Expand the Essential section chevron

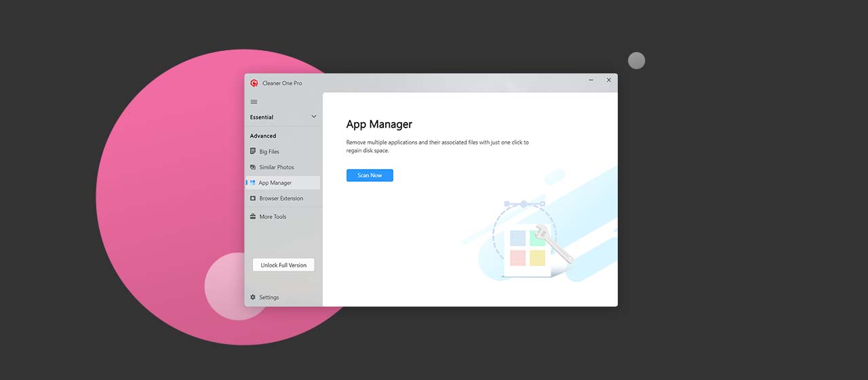click(x=313, y=117)
